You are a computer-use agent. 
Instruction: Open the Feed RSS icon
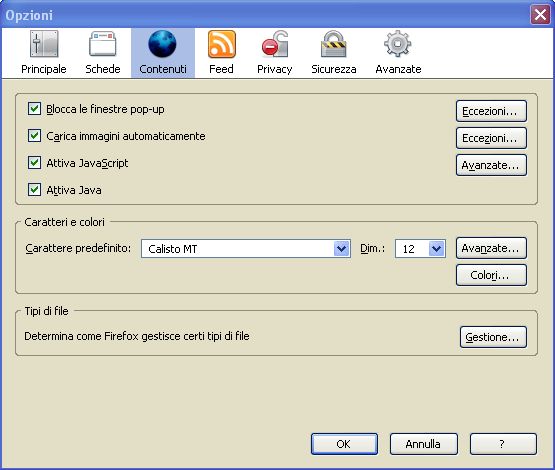[x=222, y=44]
